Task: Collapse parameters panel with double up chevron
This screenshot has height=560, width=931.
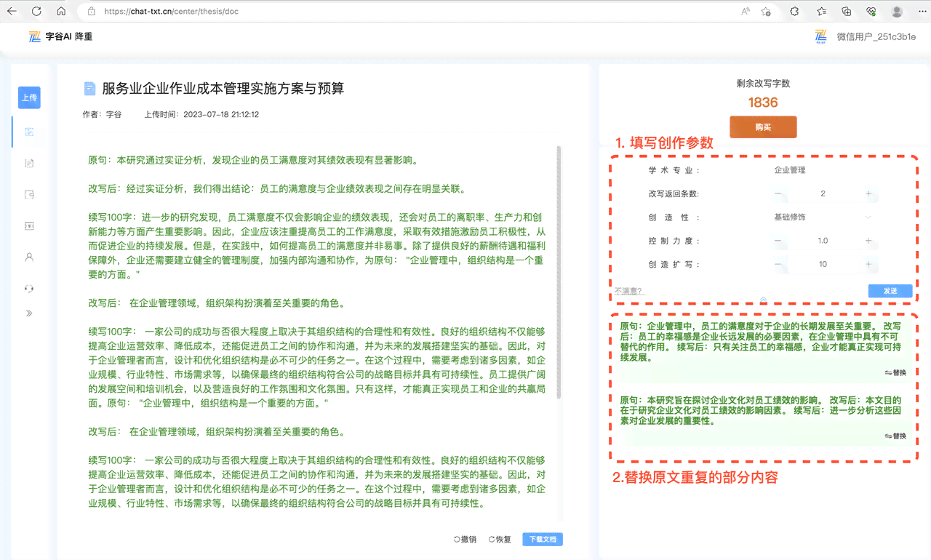Action: pyautogui.click(x=763, y=300)
